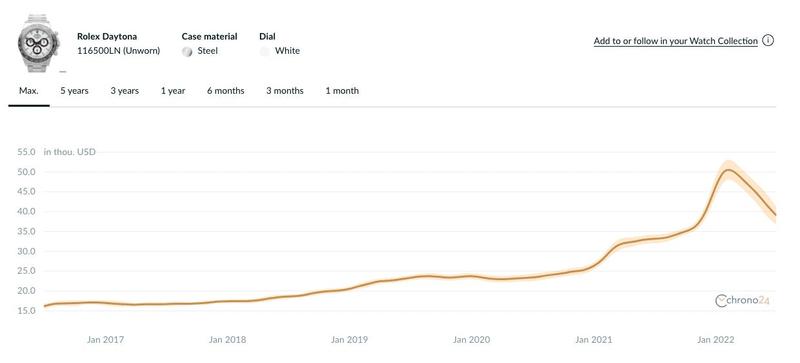Click the steel case material swatch
The image size is (800, 363).
click(187, 52)
